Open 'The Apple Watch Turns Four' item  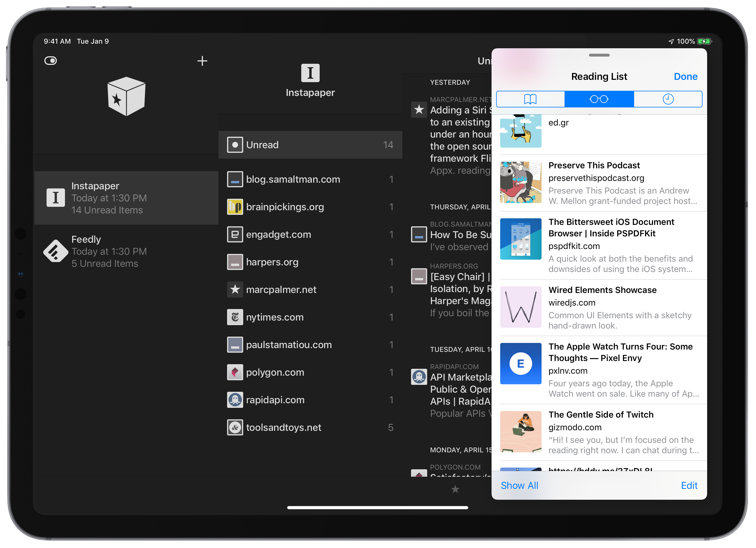(599, 370)
